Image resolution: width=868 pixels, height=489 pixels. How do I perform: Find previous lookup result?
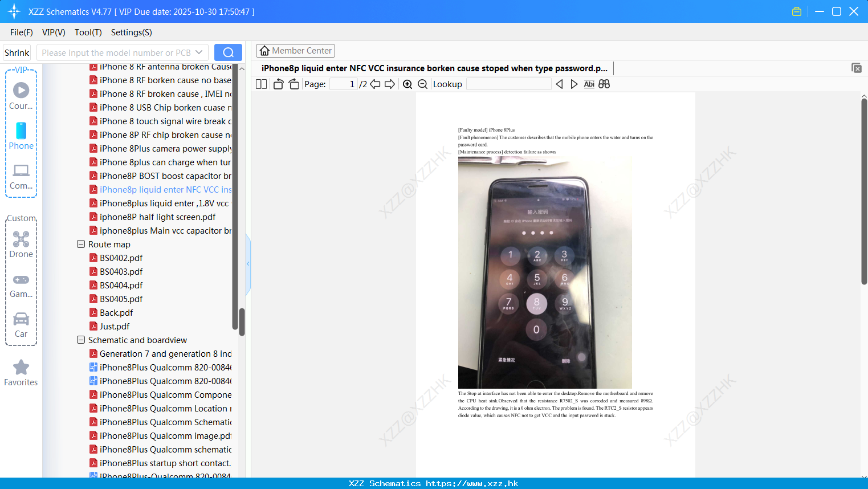tap(559, 84)
